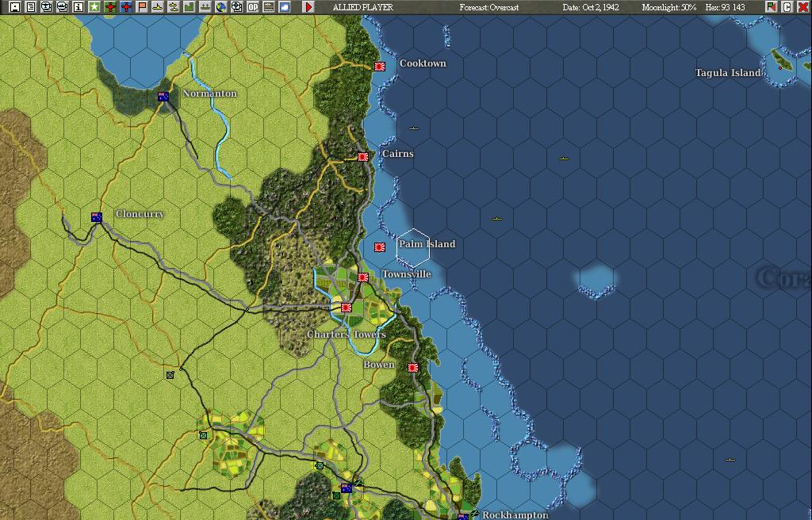Click the red X exit icon
812x520 pixels.
(802, 6)
